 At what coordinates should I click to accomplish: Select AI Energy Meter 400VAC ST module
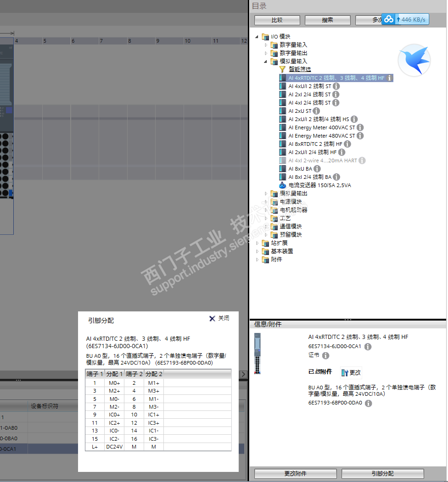[x=321, y=127]
